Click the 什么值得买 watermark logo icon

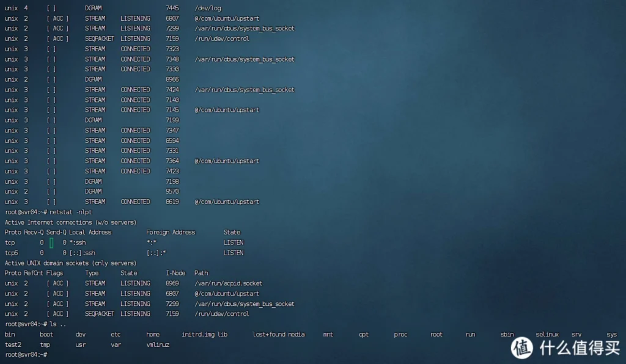tap(523, 348)
